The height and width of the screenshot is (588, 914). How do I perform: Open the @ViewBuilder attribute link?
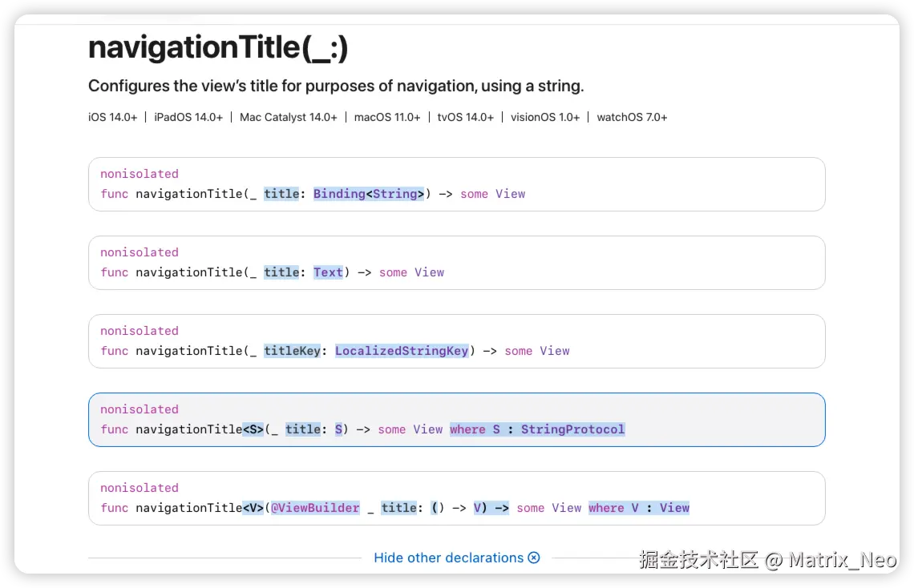315,508
